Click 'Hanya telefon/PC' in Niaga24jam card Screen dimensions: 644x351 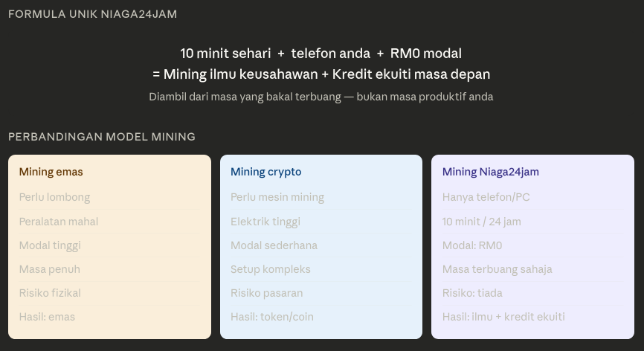pyautogui.click(x=486, y=198)
